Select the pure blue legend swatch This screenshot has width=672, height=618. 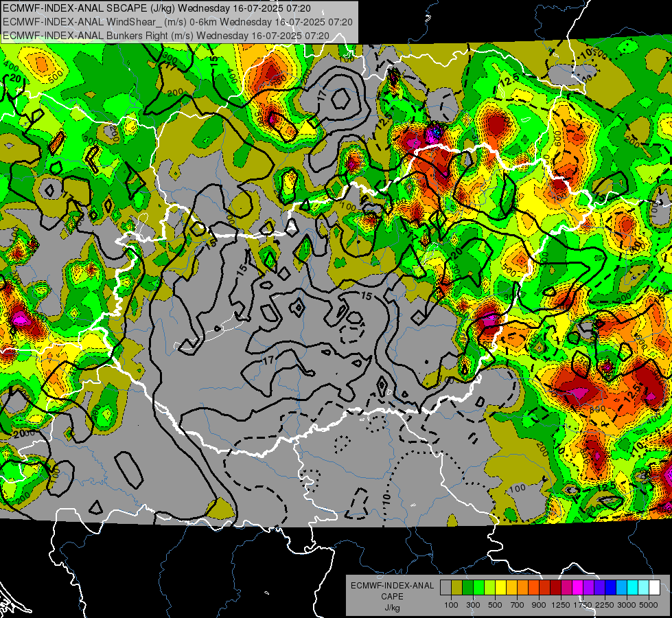(x=611, y=588)
